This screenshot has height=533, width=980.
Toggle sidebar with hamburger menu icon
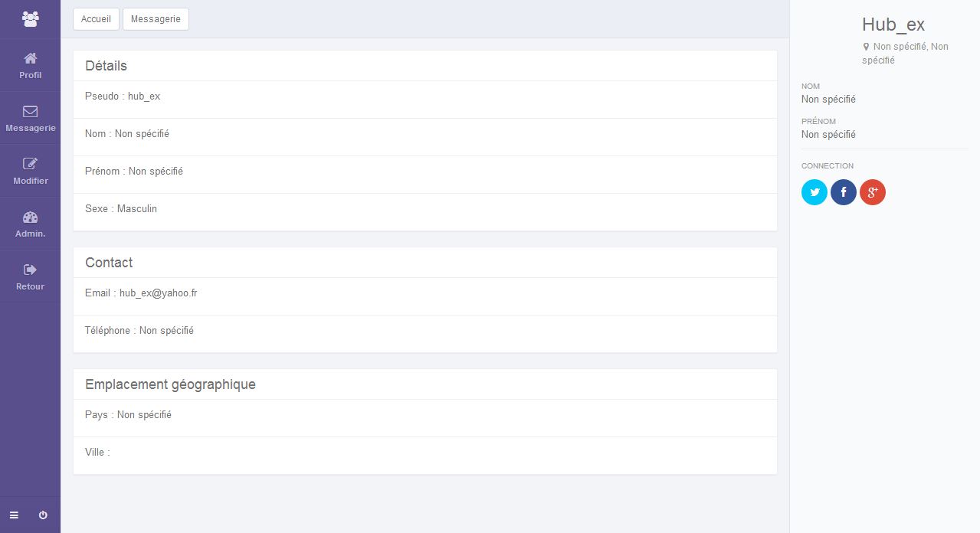14,515
